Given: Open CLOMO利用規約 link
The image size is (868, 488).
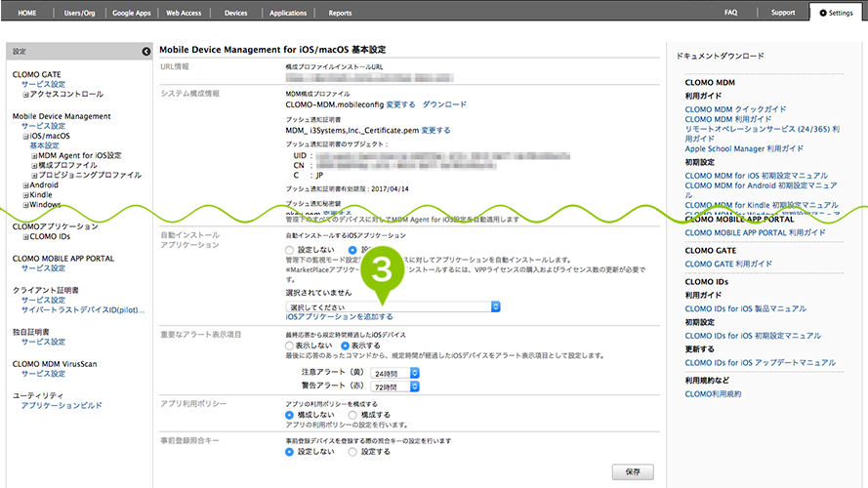Looking at the screenshot, I should click(x=713, y=394).
